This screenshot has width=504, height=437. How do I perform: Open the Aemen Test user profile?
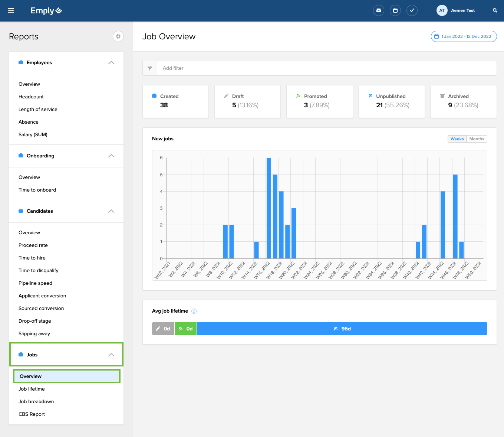tap(456, 10)
